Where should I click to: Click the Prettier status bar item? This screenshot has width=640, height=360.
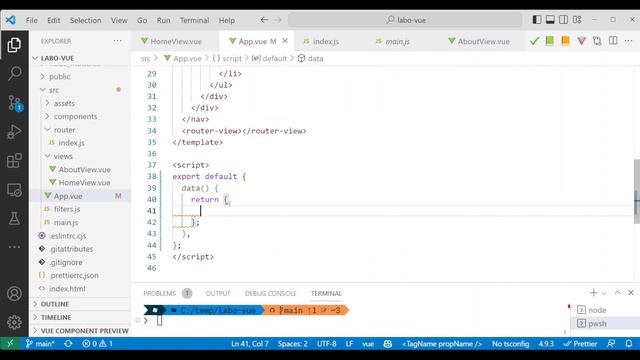point(580,344)
